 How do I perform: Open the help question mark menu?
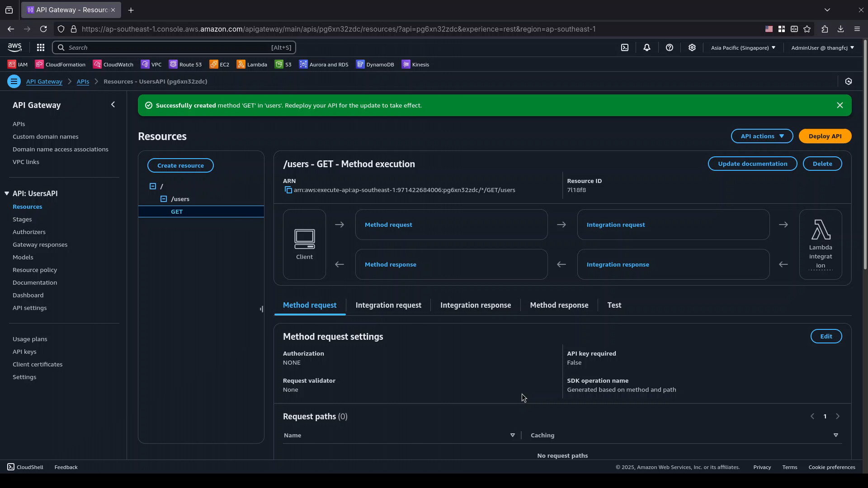point(670,47)
